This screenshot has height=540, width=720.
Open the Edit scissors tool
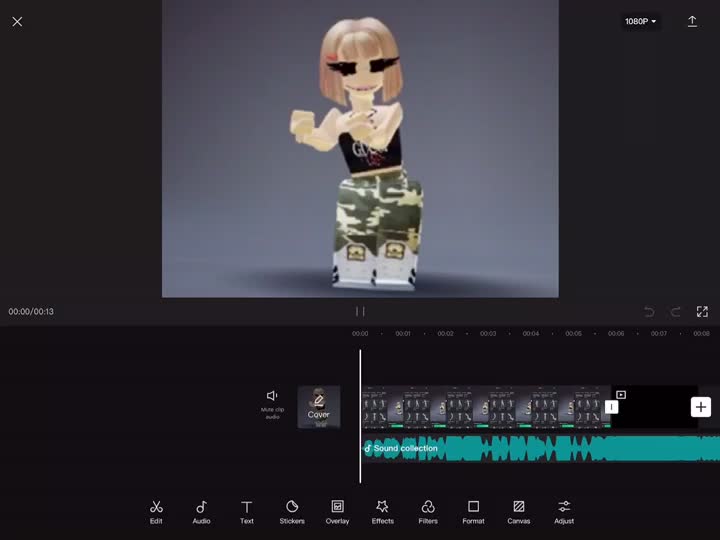[x=156, y=512]
